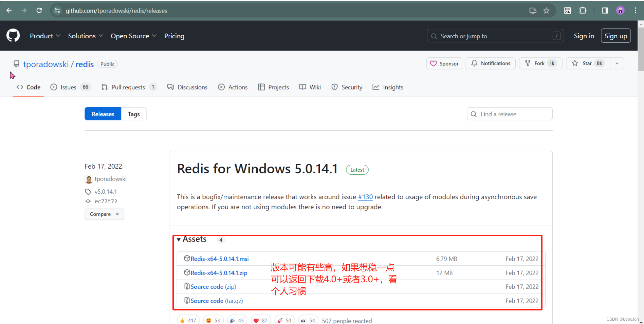
Task: Click the Sponsor button
Action: tap(444, 63)
